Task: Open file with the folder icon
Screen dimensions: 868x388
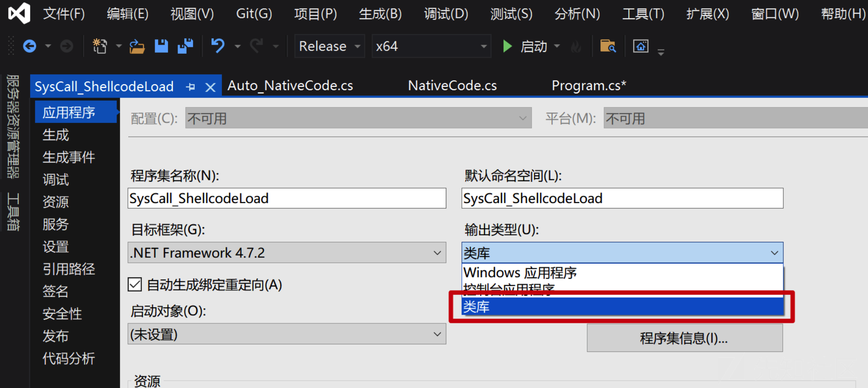Action: [137, 46]
